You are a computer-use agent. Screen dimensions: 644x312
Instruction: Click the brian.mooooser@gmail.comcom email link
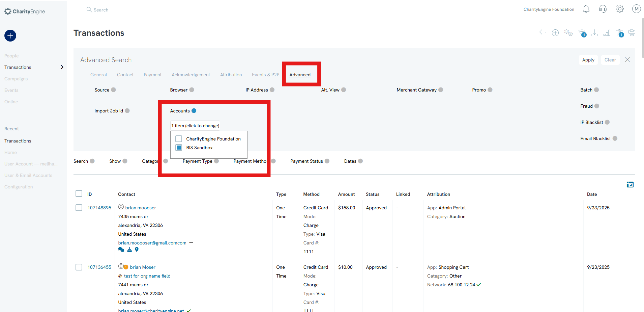tap(152, 243)
